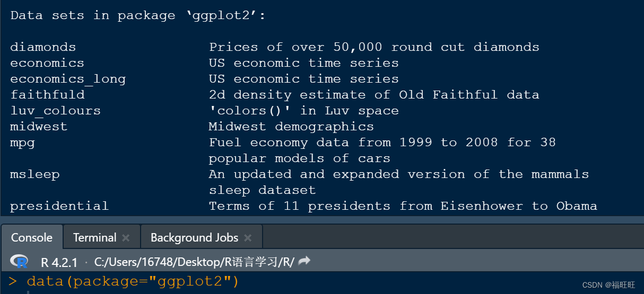
Task: Click the 'msleep' dataset name
Action: 34,175
